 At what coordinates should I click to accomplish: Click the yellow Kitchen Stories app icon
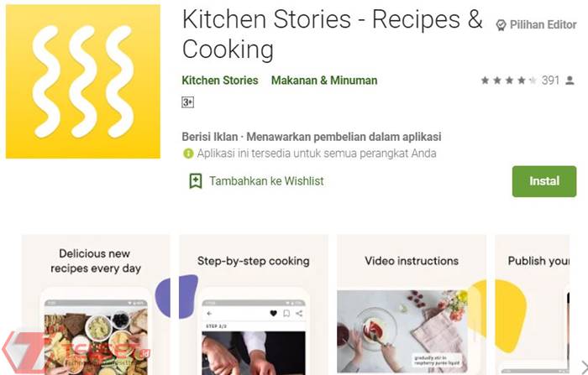click(82, 81)
